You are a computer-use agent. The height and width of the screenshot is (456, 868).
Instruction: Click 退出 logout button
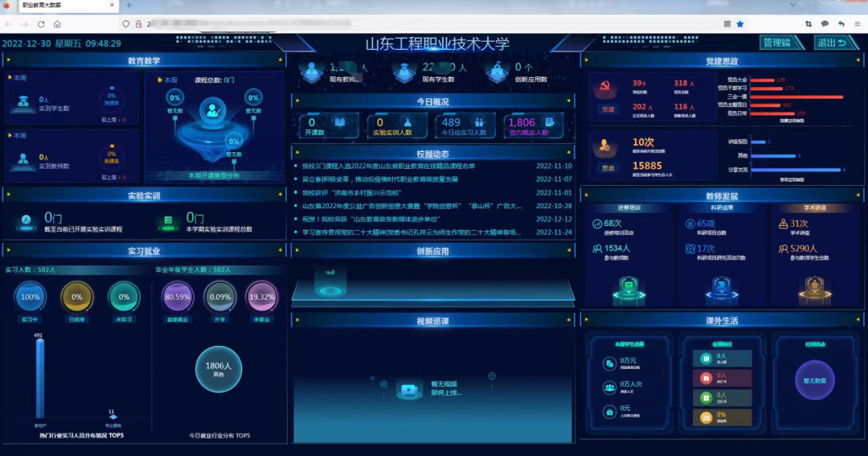pyautogui.click(x=835, y=43)
